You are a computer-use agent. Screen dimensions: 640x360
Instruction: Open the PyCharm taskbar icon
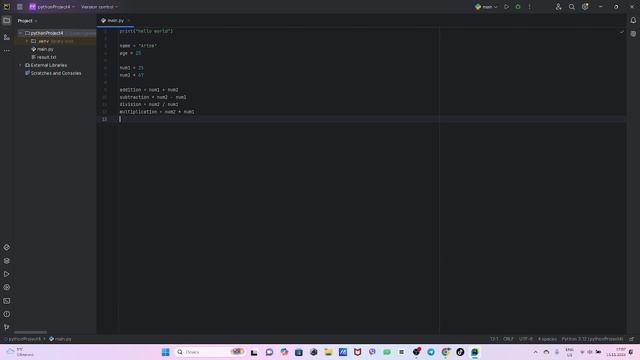tap(475, 352)
